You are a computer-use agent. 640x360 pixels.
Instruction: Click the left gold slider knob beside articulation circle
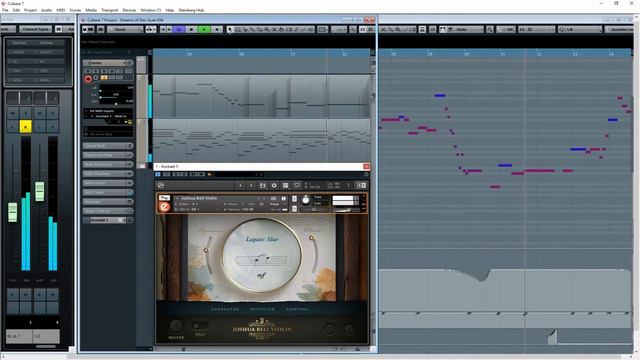pos(206,250)
